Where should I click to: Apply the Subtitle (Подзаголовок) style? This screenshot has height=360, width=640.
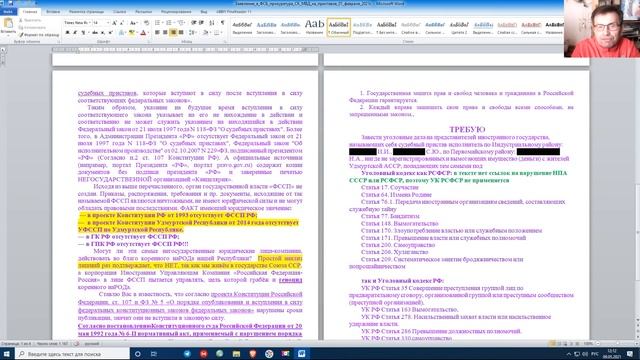[x=362, y=27]
